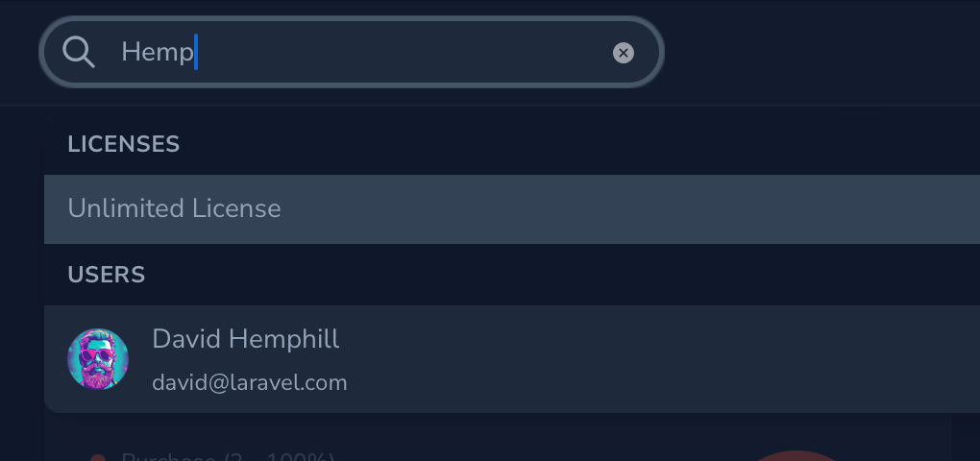Click the LICENSES section heading
This screenshot has width=980, height=461.
pos(124,144)
